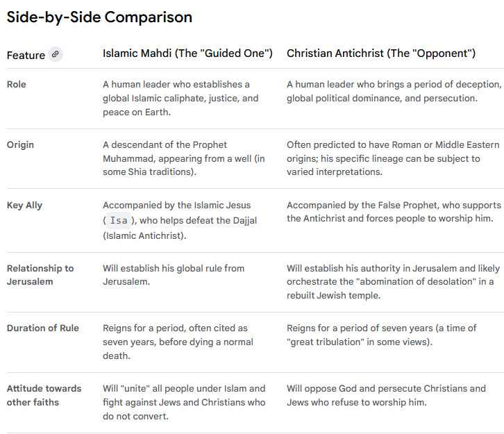Click the False Prophet description cell
This screenshot has width=504, height=434.
(x=393, y=212)
